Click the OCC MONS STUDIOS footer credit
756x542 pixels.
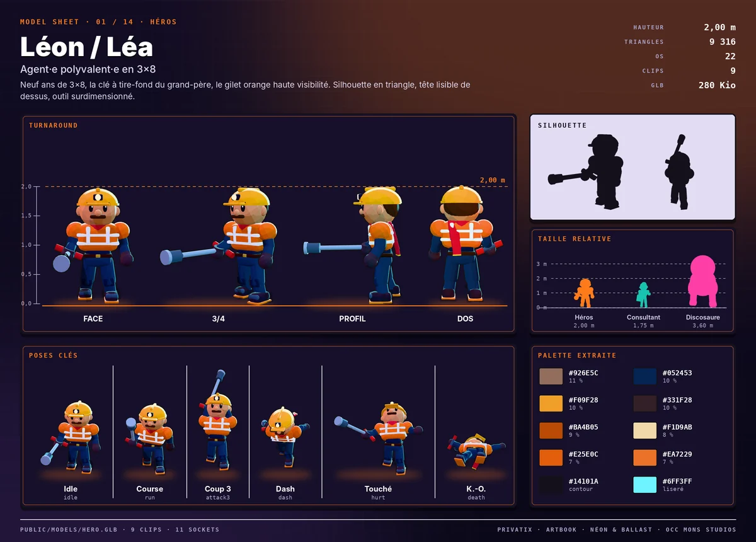coord(701,530)
